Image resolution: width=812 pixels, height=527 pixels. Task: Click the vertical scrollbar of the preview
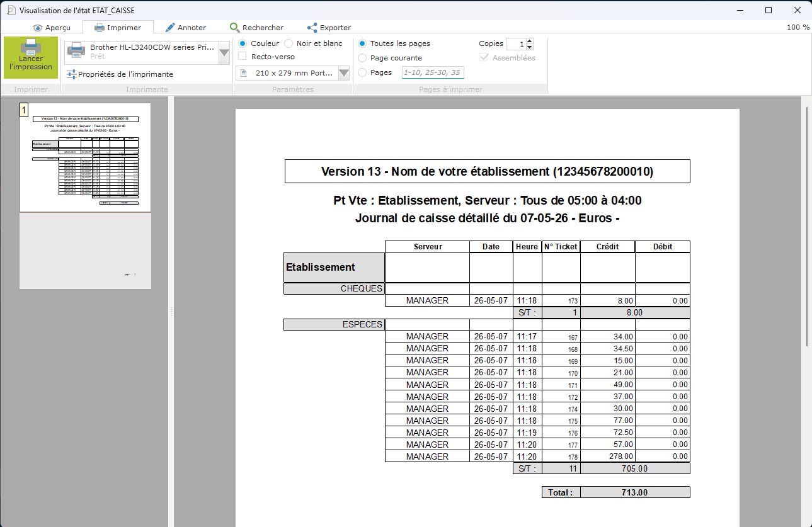point(806,227)
